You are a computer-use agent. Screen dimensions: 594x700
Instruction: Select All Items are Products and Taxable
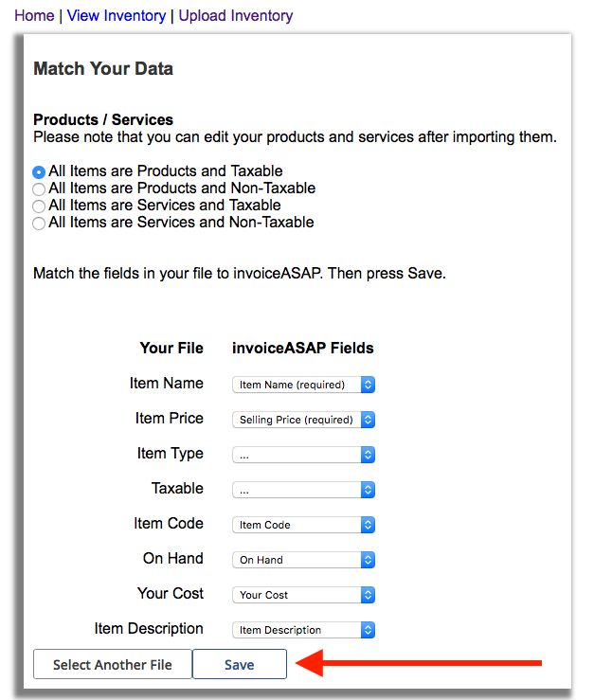click(39, 172)
